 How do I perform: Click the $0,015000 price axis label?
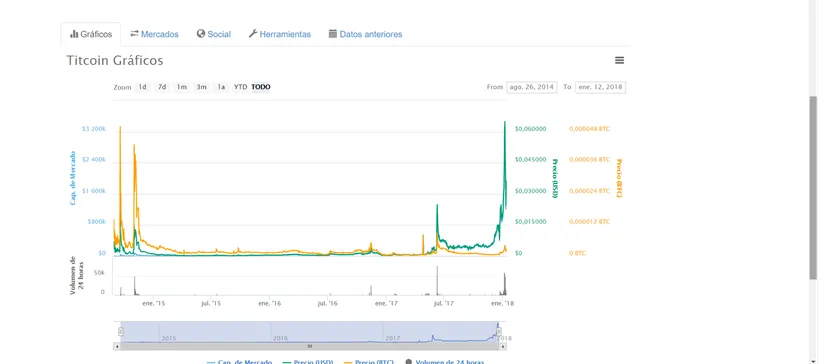(530, 221)
